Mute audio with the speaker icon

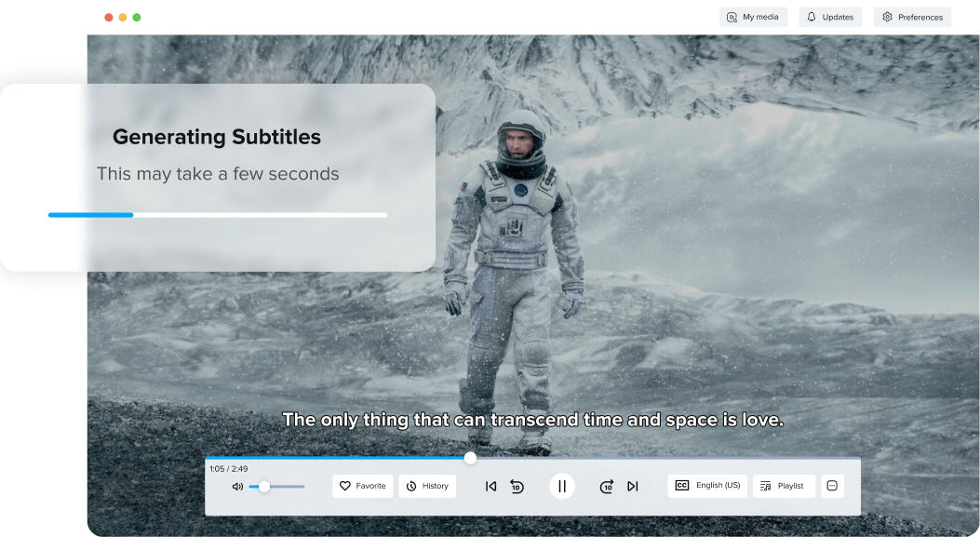click(237, 487)
